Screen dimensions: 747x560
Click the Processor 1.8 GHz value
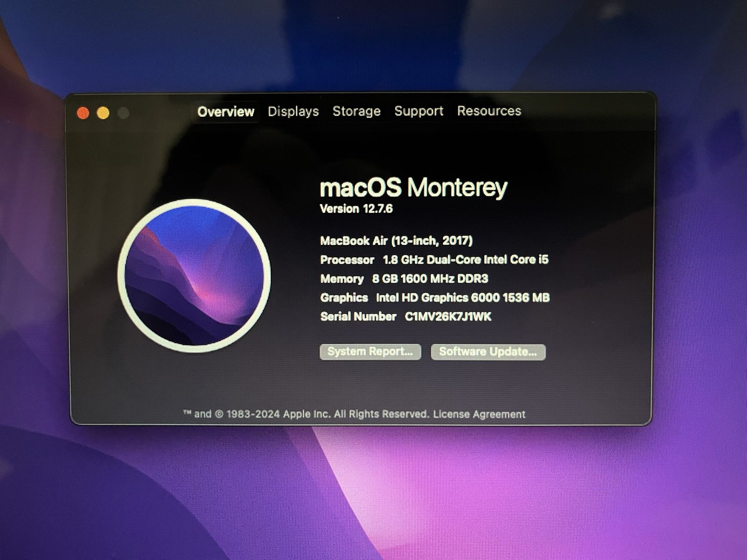tap(465, 259)
